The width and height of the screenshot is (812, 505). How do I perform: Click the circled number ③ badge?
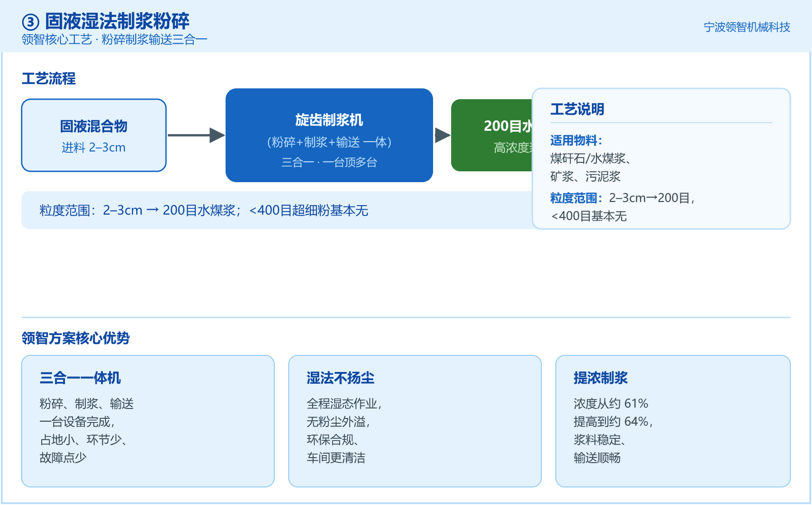[x=30, y=22]
